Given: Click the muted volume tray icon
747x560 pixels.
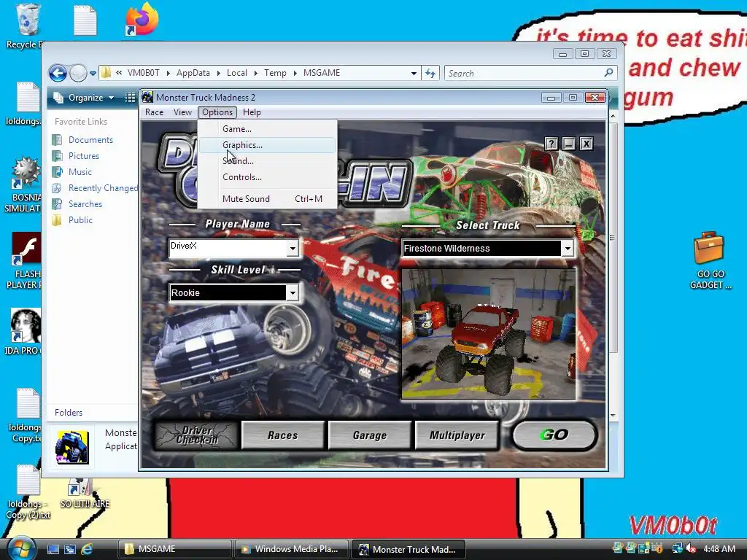Looking at the screenshot, I should 691,549.
